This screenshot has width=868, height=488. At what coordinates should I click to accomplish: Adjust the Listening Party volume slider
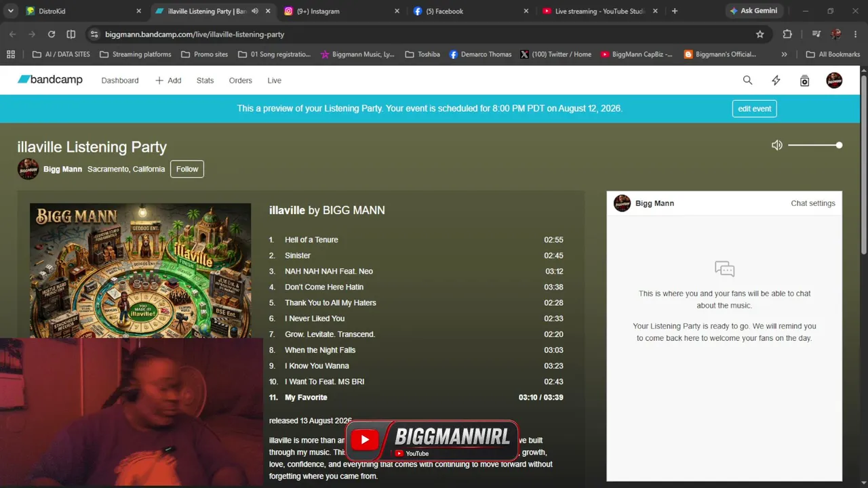[x=815, y=145]
